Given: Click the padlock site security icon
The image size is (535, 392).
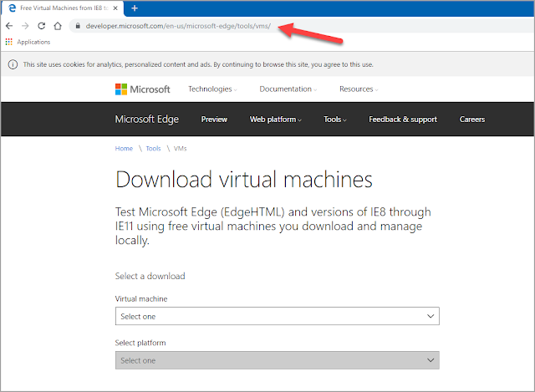Looking at the screenshot, I should coord(78,26).
